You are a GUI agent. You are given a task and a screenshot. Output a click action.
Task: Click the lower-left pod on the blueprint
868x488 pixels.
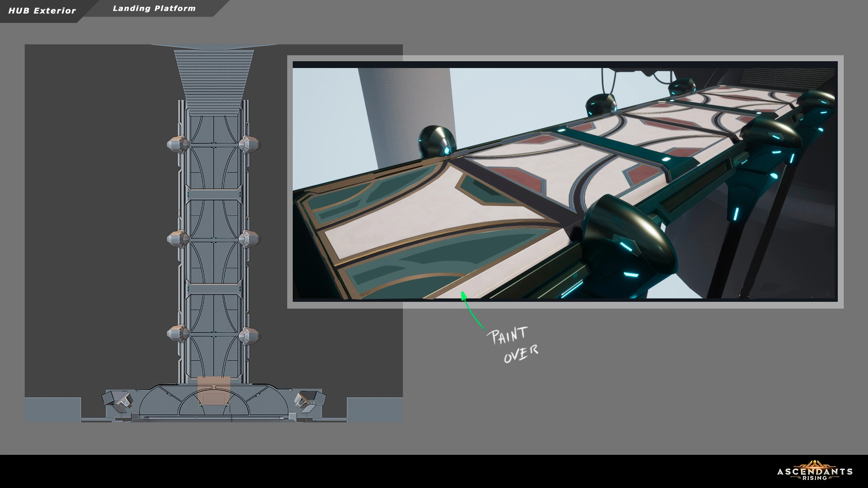[x=178, y=334]
